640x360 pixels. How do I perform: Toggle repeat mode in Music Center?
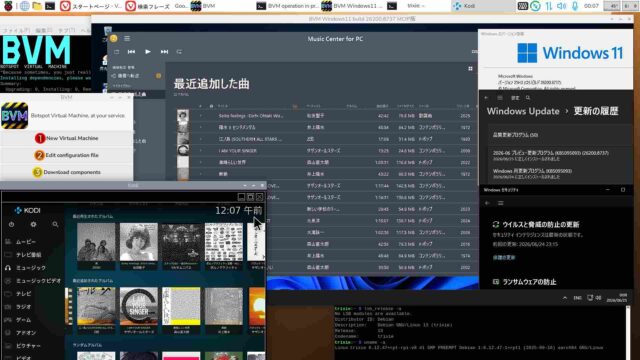pyautogui.click(x=179, y=52)
